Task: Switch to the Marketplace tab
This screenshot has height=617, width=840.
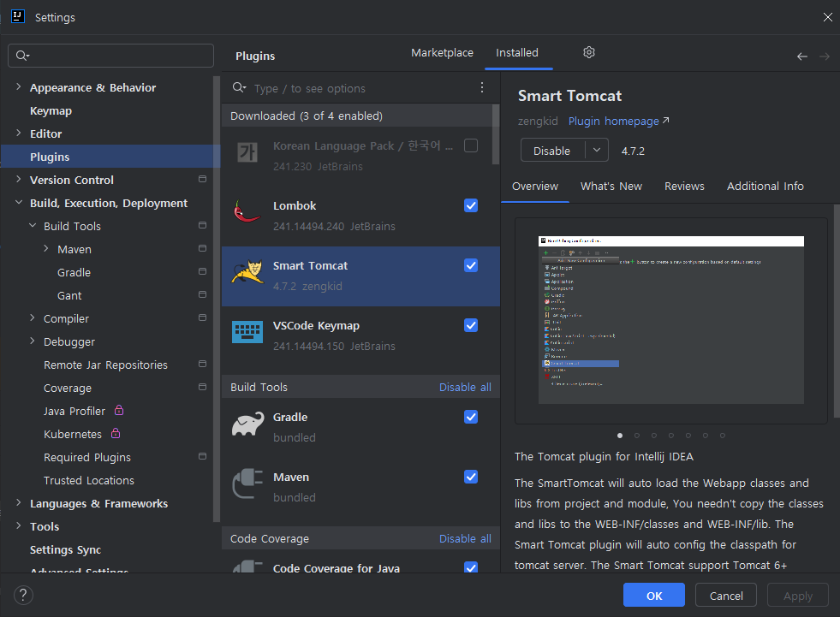Action: coord(442,52)
